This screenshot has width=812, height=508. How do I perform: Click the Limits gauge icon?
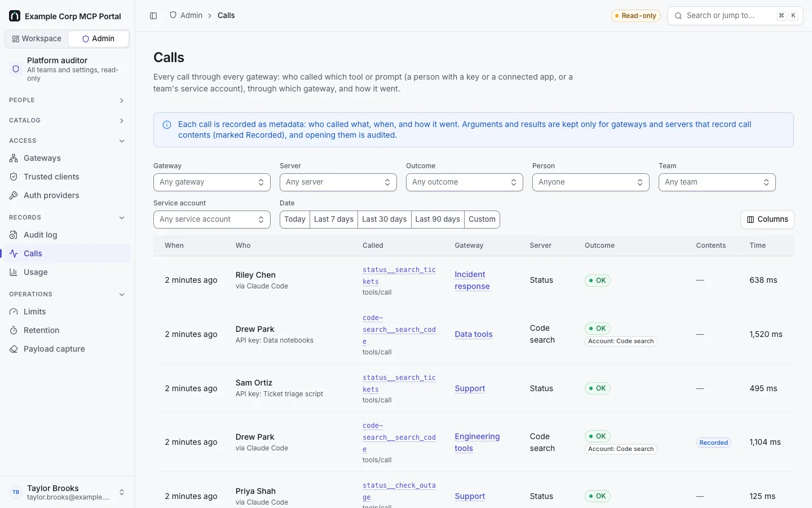coord(14,312)
